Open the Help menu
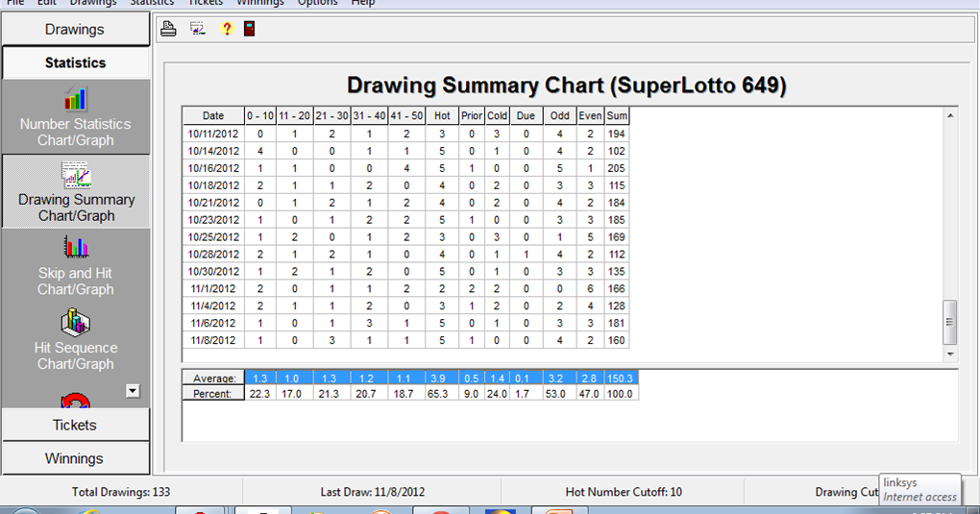The width and height of the screenshot is (980, 514). (362, 3)
